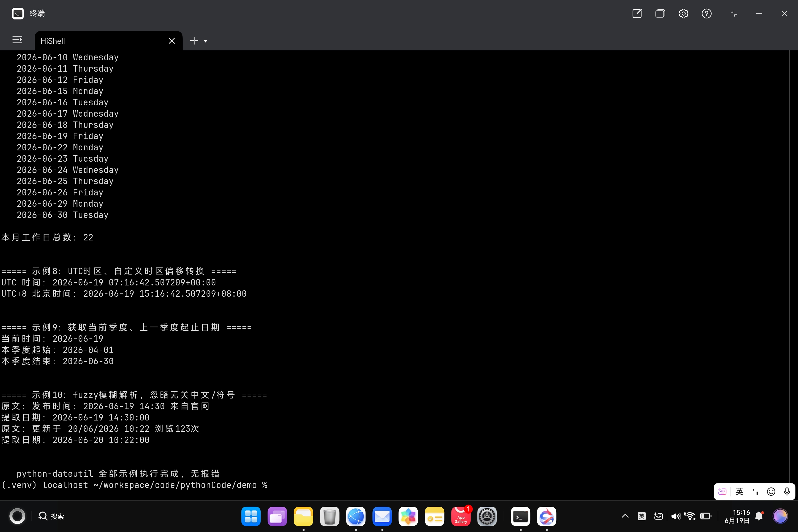This screenshot has height=532, width=798.
Task: Expand new tab dropdown arrow
Action: point(205,41)
